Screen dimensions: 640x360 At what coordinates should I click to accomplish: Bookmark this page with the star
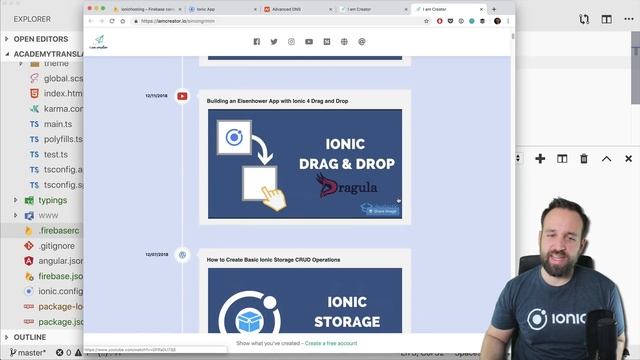click(x=427, y=21)
